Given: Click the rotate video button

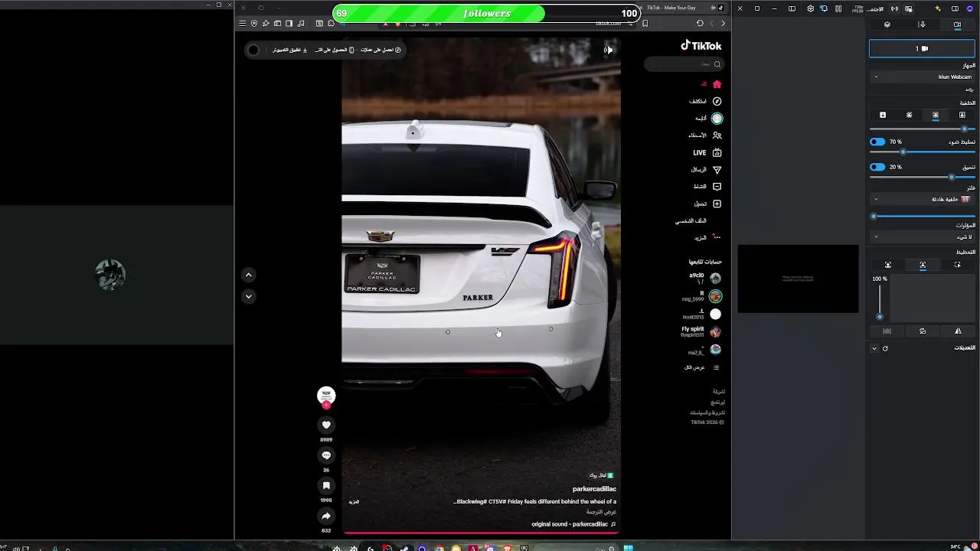Looking at the screenshot, I should [x=923, y=331].
